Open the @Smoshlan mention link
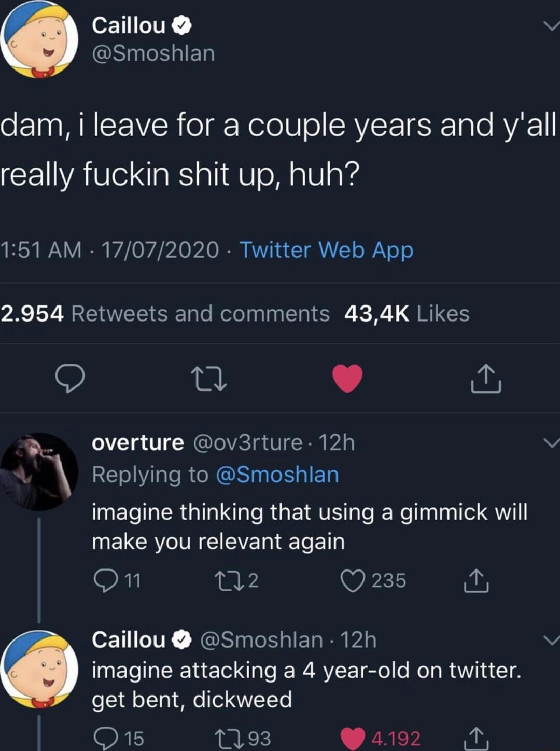Screen dimensions: 560x751 coord(277,474)
